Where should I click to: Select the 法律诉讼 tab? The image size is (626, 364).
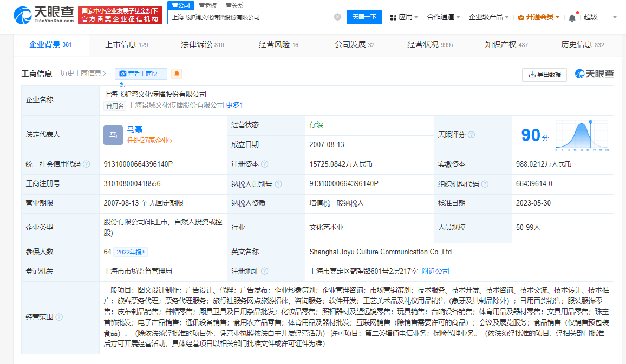[x=203, y=45]
